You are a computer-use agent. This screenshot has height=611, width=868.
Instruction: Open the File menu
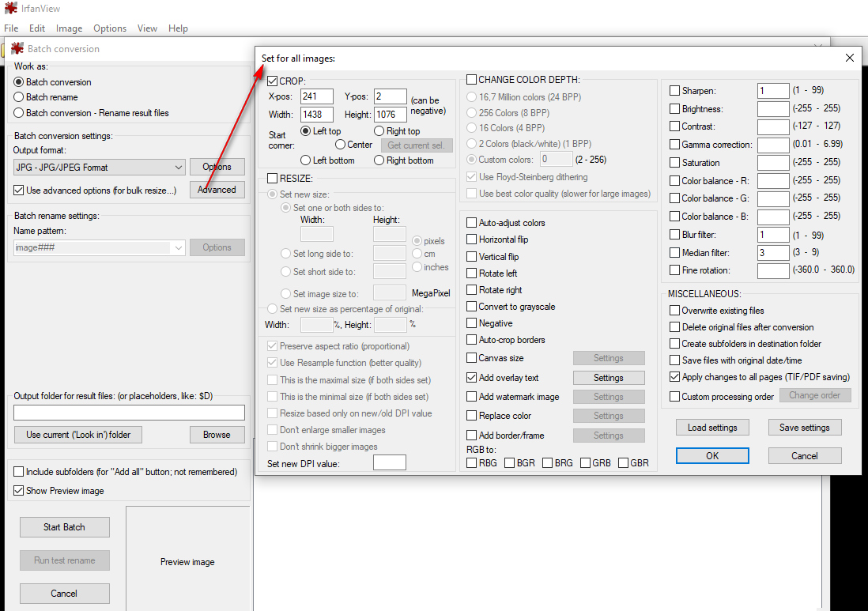pos(11,28)
